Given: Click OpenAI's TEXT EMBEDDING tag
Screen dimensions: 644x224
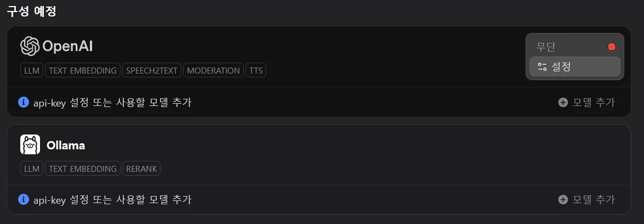Looking at the screenshot, I should [x=83, y=71].
